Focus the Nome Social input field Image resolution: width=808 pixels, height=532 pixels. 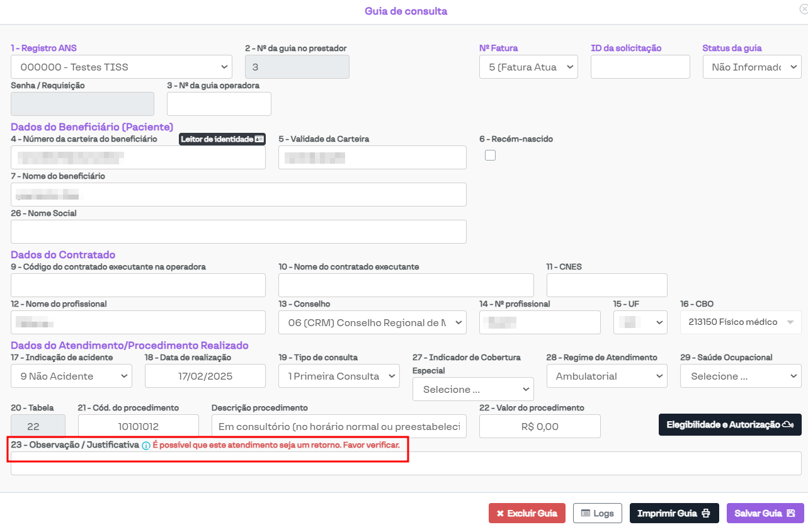(x=239, y=232)
